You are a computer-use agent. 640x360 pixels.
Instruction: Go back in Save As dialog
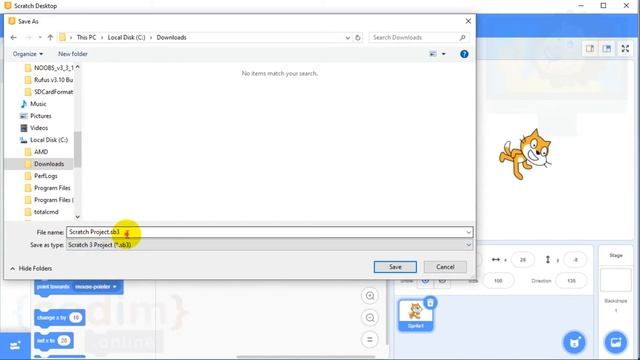pos(13,38)
